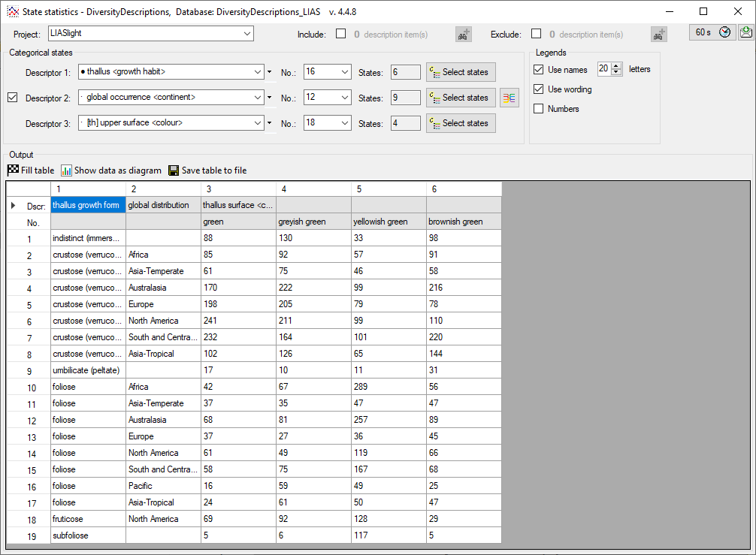The image size is (756, 555).
Task: Click the Fill table checkered flag button
Action: click(31, 170)
